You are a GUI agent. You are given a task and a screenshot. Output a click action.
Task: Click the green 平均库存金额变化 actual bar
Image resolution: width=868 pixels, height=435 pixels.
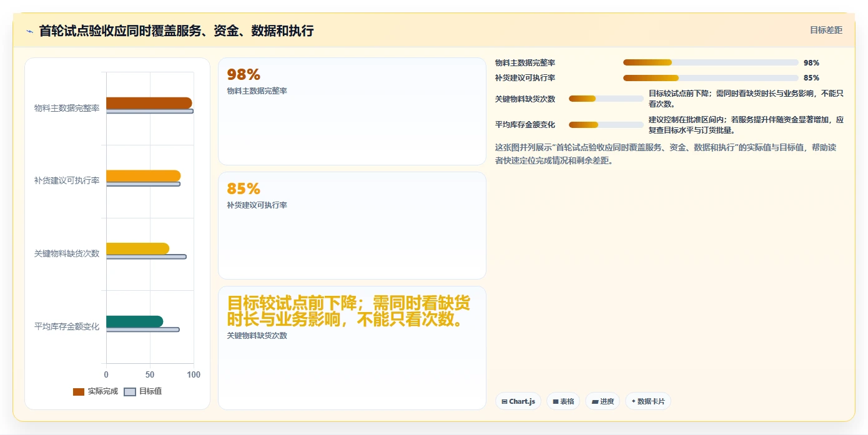(x=134, y=321)
